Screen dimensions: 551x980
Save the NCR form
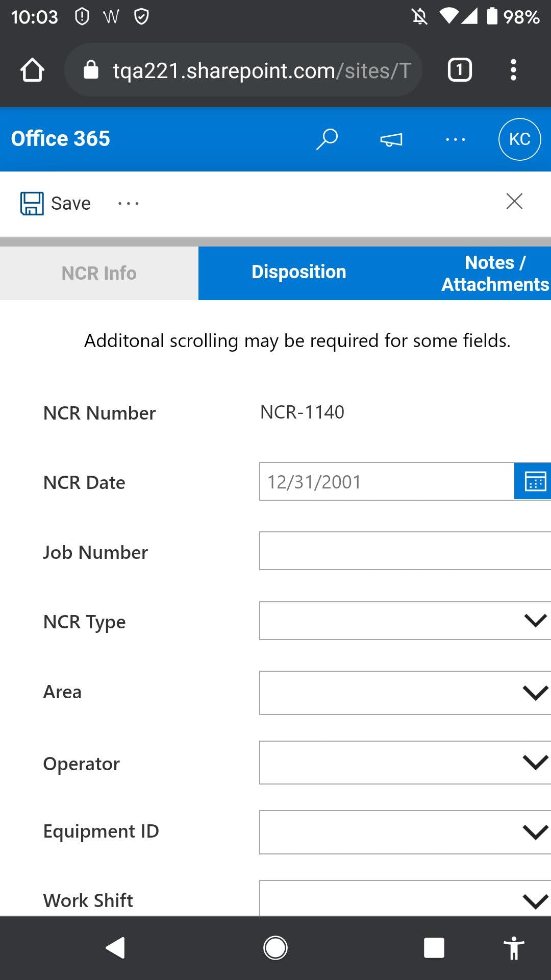pos(56,203)
